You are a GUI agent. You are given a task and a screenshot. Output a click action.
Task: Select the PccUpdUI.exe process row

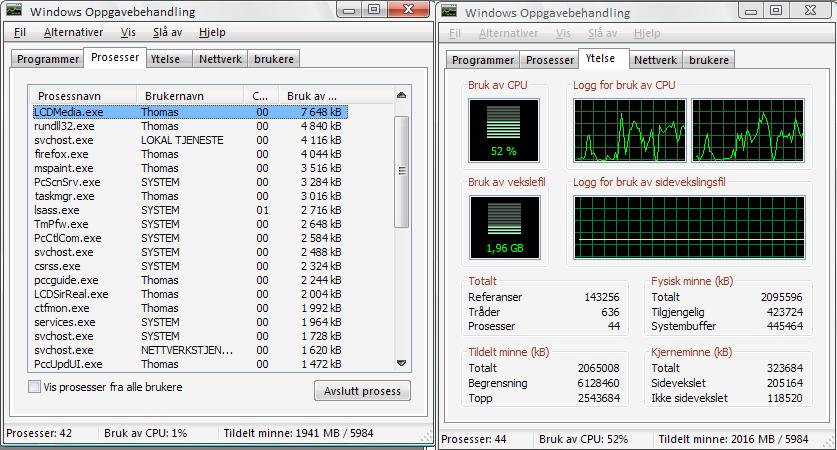189,364
